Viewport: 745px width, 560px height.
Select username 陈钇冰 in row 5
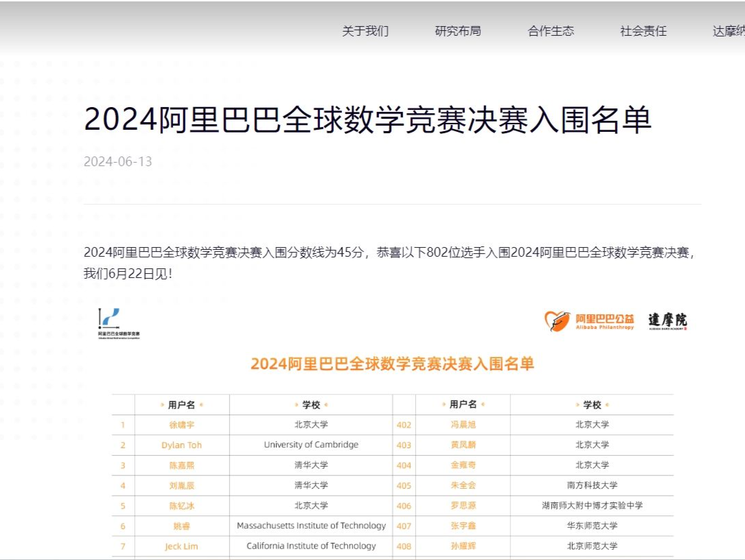tap(181, 506)
